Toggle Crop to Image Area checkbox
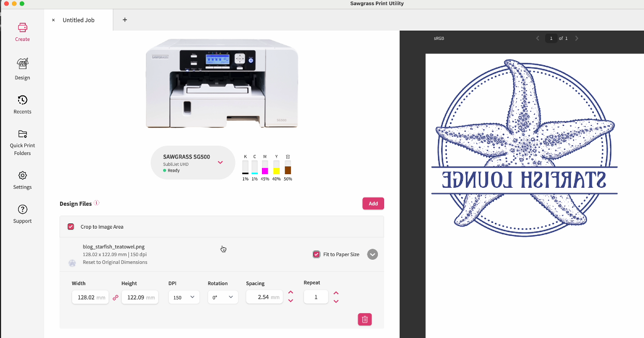This screenshot has width=644, height=338. click(71, 227)
